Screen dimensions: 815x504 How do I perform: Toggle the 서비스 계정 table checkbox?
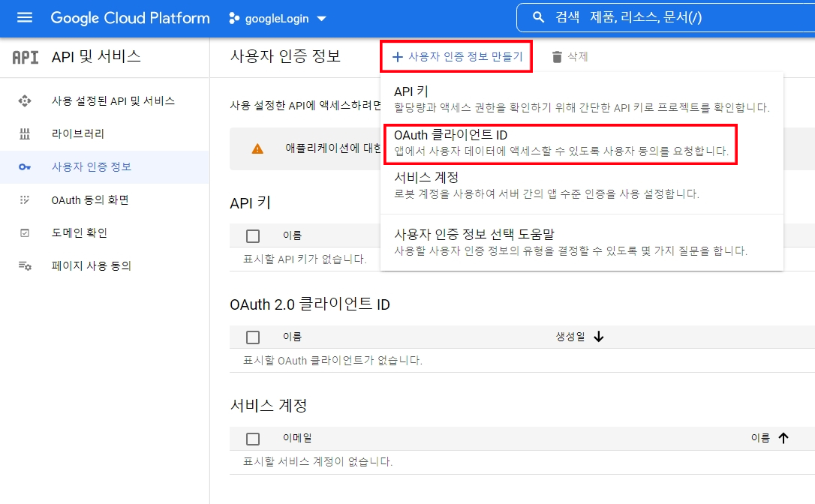[x=253, y=439]
